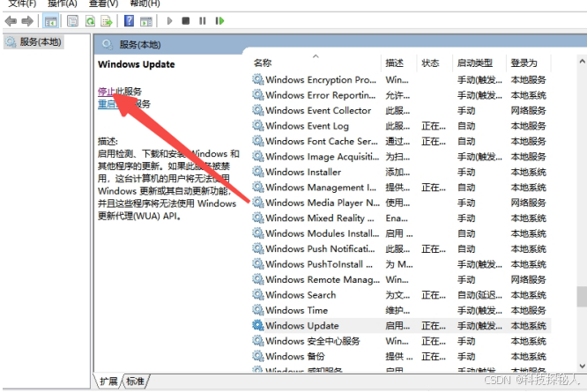Viewport: 587px width, 392px height.
Task: Click gear icon beside Windows Event Log
Action: [x=258, y=126]
